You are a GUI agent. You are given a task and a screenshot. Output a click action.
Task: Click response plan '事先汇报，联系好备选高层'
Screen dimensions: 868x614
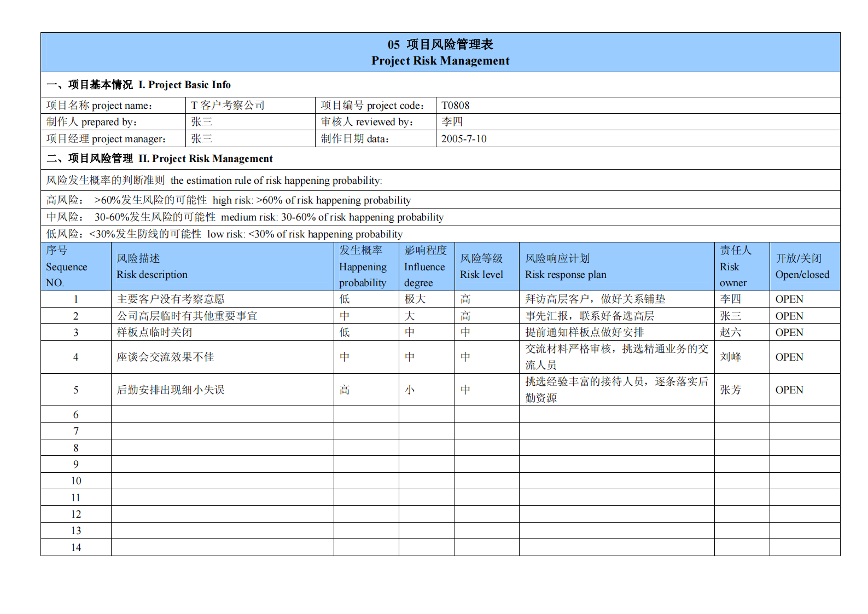coord(590,316)
